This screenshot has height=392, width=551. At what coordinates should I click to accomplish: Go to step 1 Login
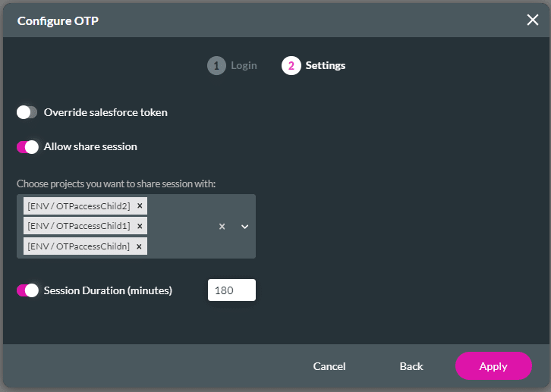tap(232, 66)
